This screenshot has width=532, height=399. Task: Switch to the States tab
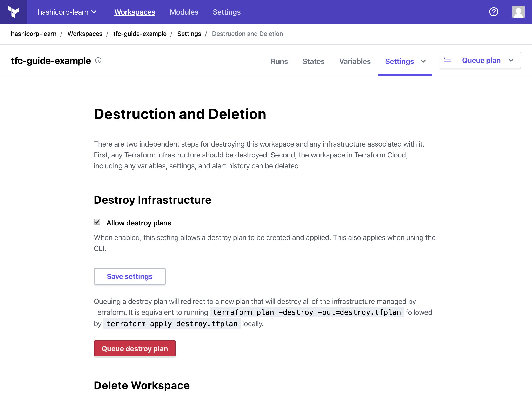pos(314,61)
